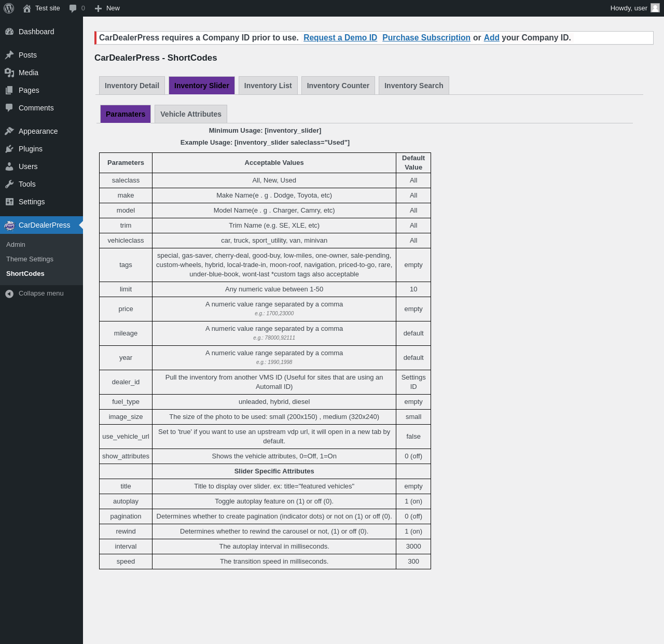
Task: Click the dealer_id parameter cell
Action: (x=126, y=382)
